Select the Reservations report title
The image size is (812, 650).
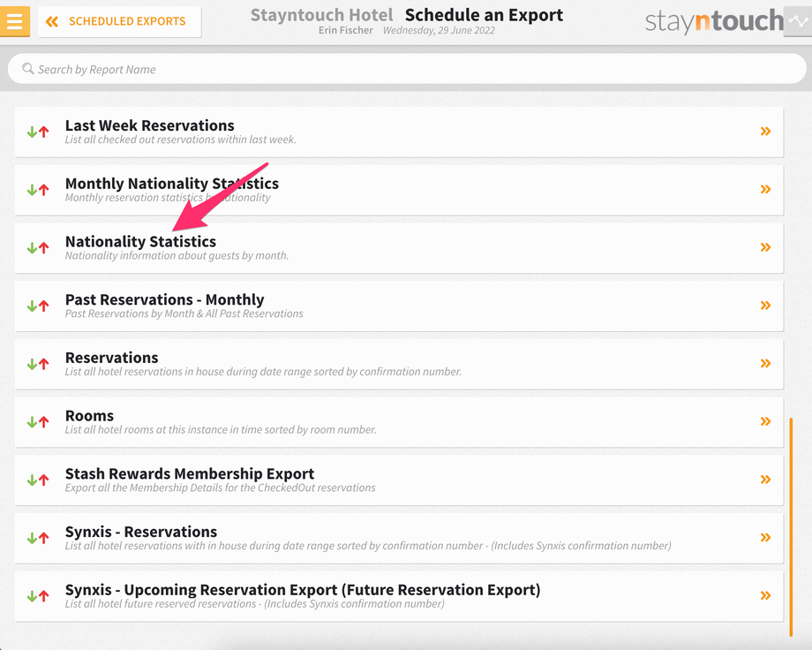(x=112, y=358)
